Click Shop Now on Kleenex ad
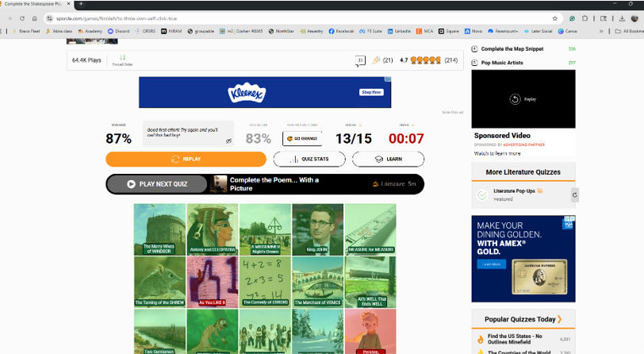The height and width of the screenshot is (354, 644). tap(371, 92)
